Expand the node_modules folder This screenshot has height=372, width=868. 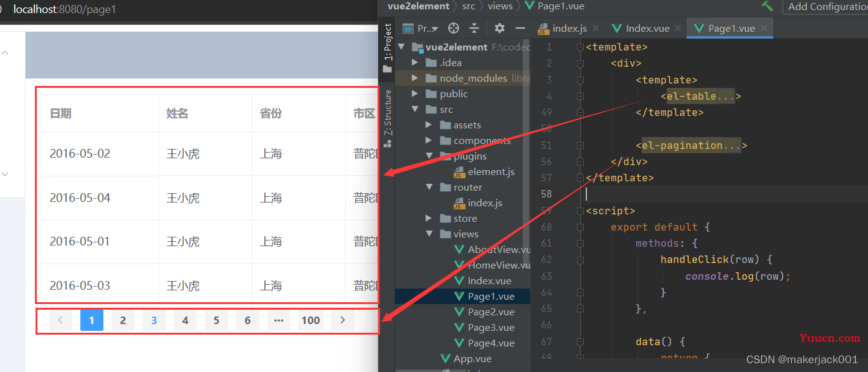[x=415, y=78]
